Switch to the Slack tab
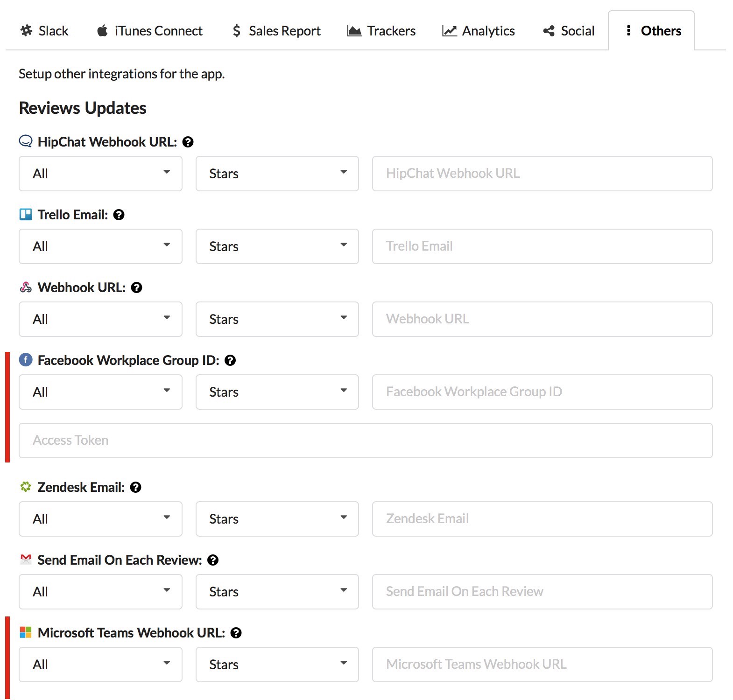This screenshot has height=700, width=733. pos(44,31)
